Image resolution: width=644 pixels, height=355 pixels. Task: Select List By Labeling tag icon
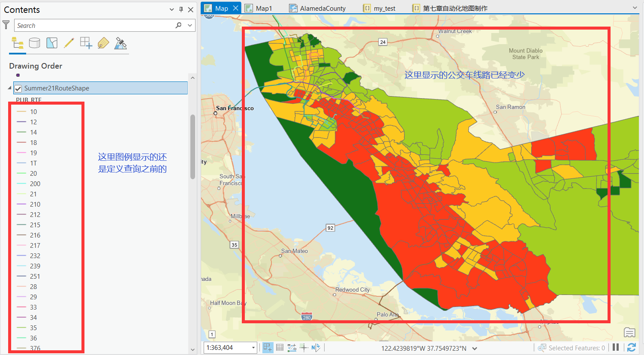103,43
